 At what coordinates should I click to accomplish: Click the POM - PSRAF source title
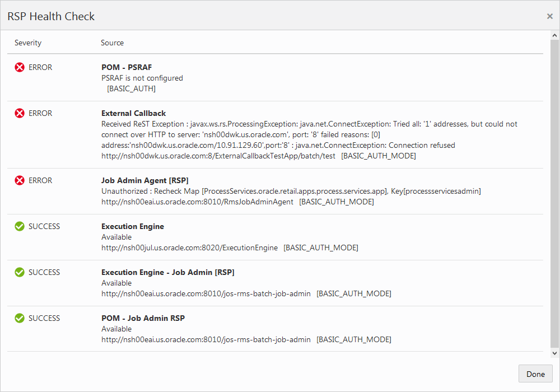click(127, 67)
